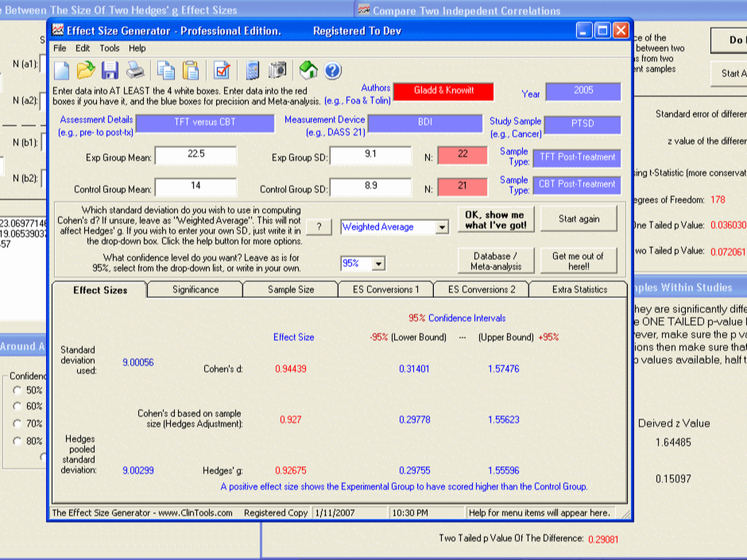747x560 pixels.
Task: Open the Tools menu
Action: 110,48
